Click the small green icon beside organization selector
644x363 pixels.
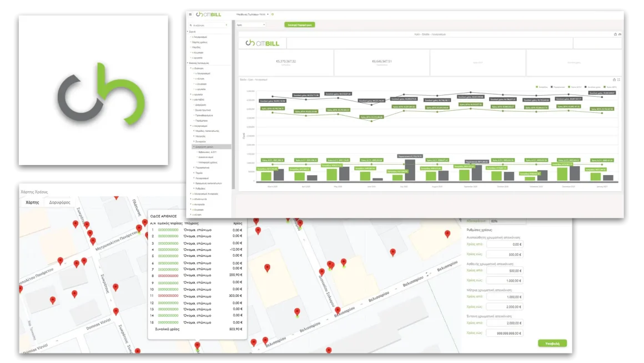click(x=272, y=14)
